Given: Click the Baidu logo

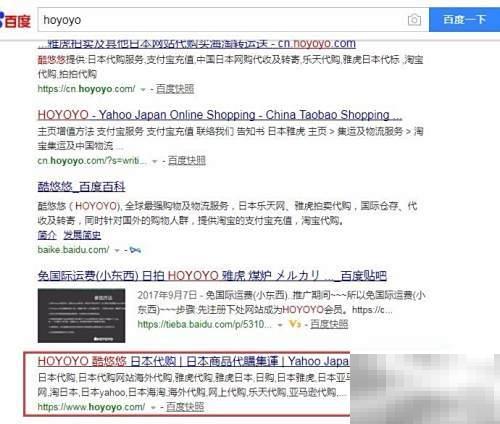Looking at the screenshot, I should pos(15,20).
